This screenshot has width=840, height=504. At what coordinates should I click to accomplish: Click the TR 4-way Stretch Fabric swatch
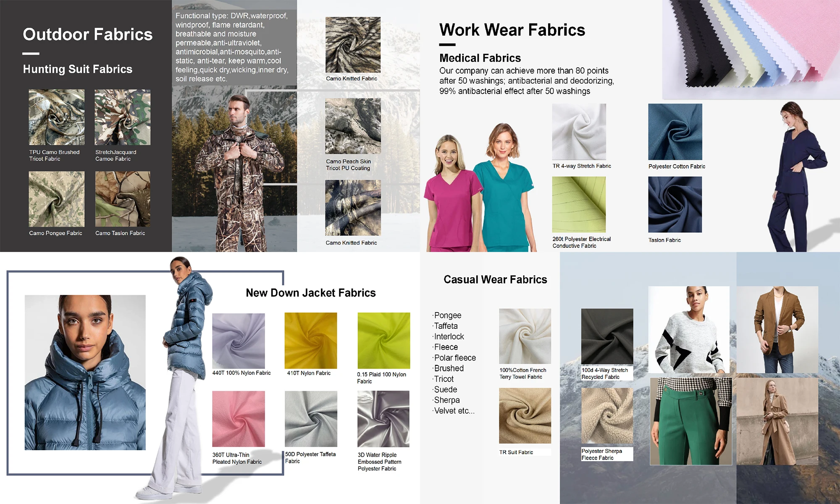click(579, 131)
